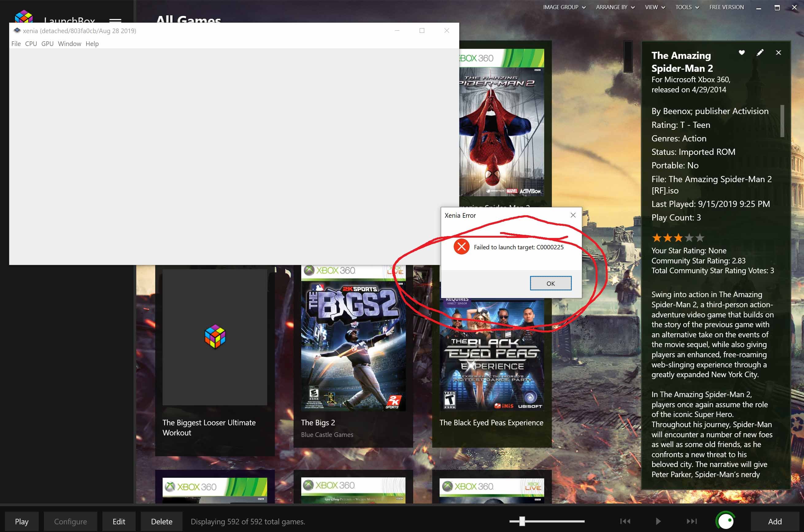This screenshot has width=804, height=532.
Task: Click 'Failed to launch target: C0000225' message
Action: [x=519, y=247]
